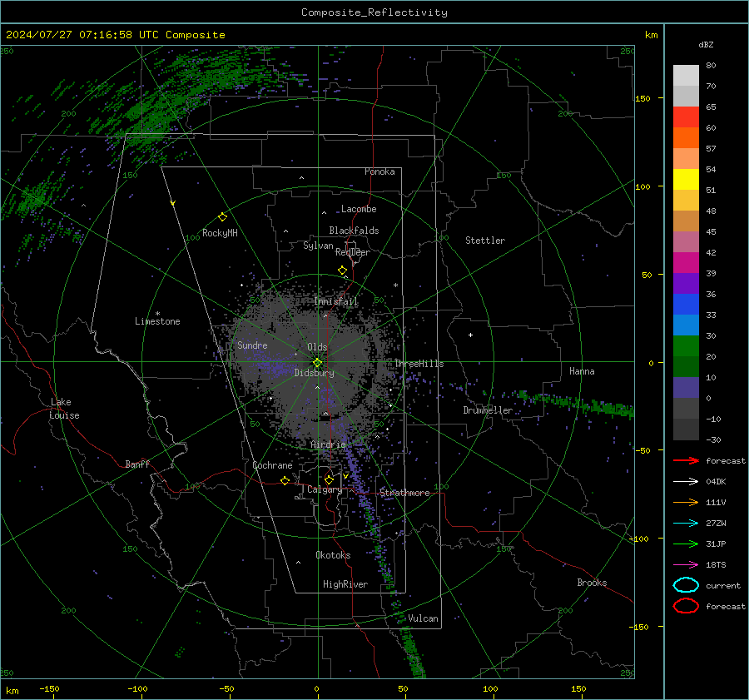The image size is (749, 700).
Task: Select the white plus marker west of Hanna
Action: tap(470, 335)
